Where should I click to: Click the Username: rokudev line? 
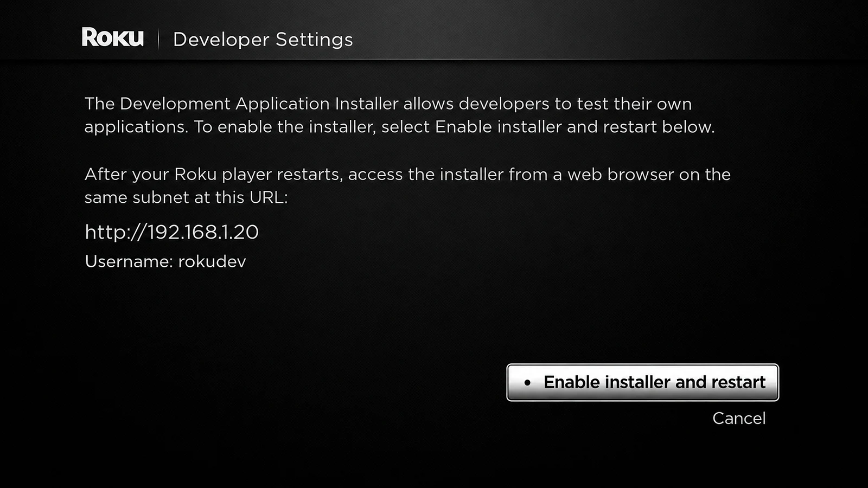click(x=165, y=261)
